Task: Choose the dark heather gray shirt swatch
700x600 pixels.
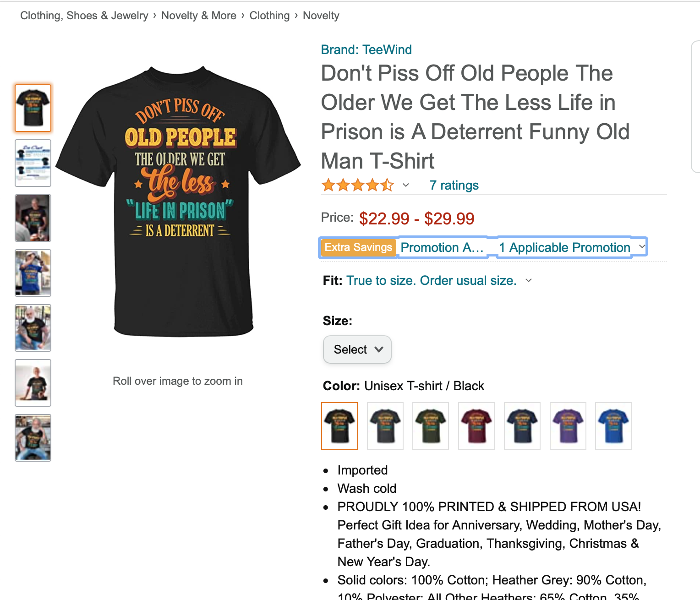Action: coord(385,425)
